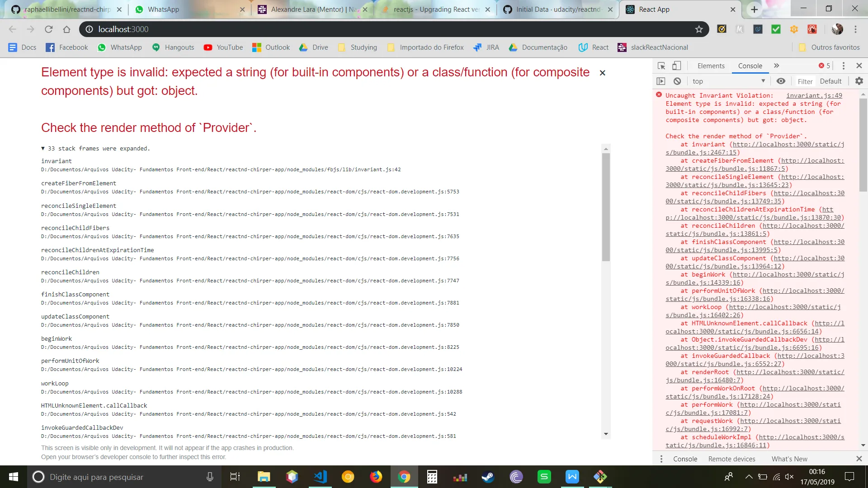
Task: Open the Remote devices drawer tab
Action: tap(731, 459)
